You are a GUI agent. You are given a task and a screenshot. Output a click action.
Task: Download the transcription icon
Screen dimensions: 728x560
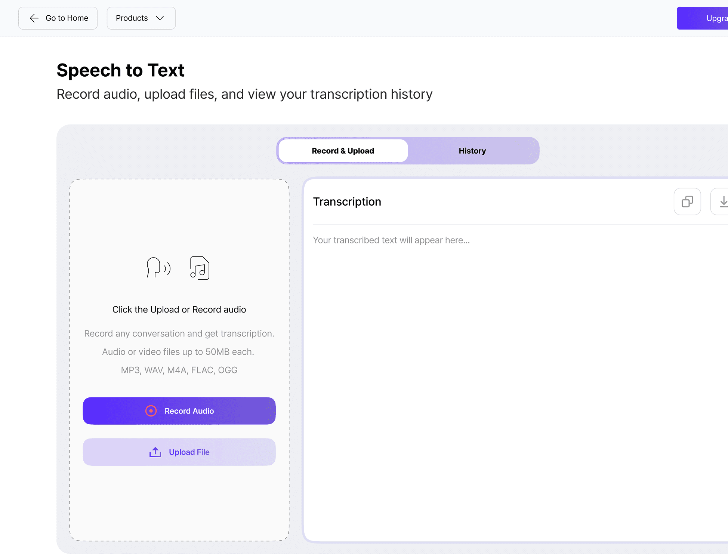pyautogui.click(x=722, y=201)
